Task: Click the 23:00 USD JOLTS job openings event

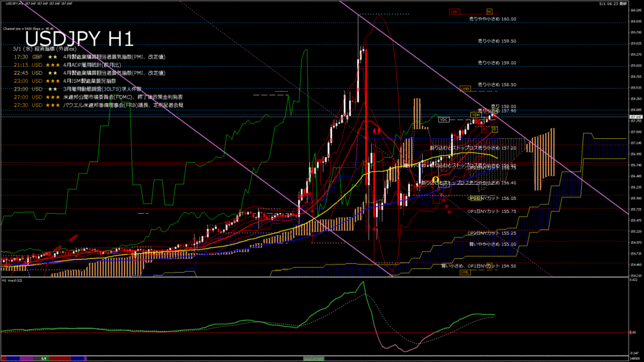Action: [x=77, y=89]
